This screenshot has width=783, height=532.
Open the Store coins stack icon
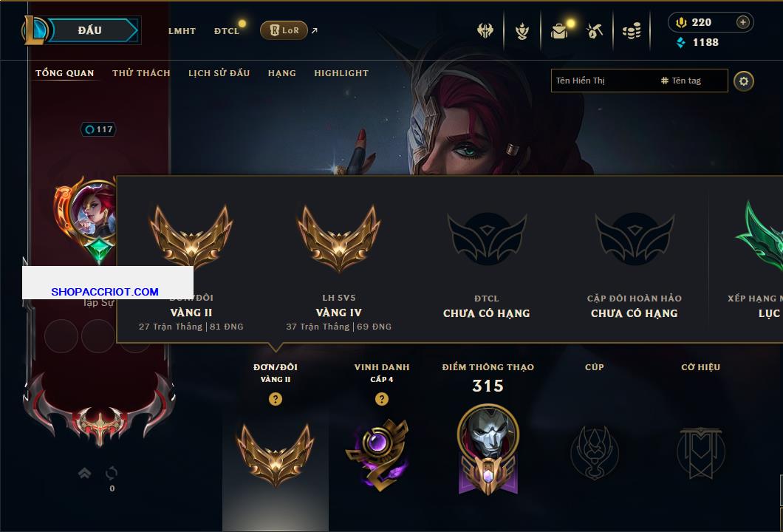pyautogui.click(x=632, y=32)
